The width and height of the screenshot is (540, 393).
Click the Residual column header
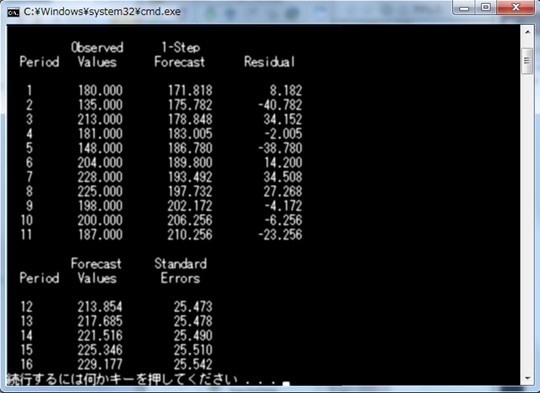[x=270, y=62]
